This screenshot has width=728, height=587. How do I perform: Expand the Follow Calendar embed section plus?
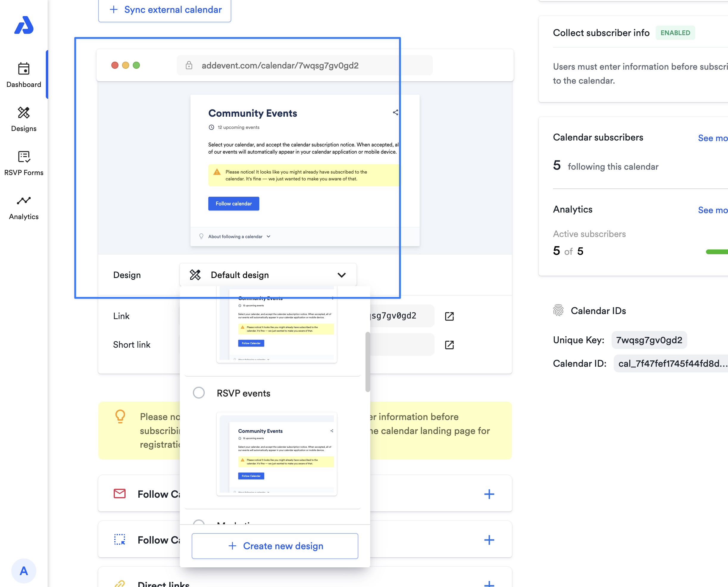489,540
